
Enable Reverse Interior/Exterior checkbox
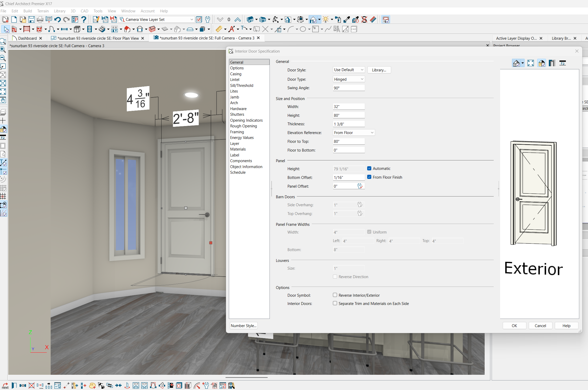335,295
